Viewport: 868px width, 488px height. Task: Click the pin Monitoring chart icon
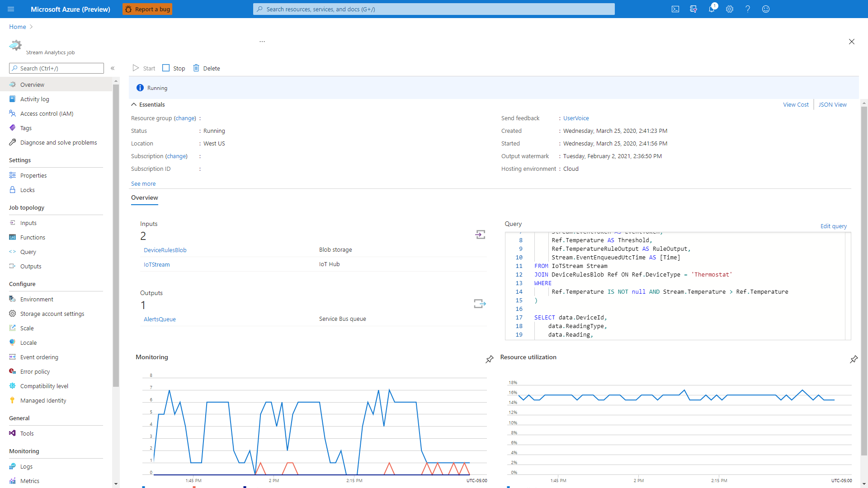click(490, 359)
